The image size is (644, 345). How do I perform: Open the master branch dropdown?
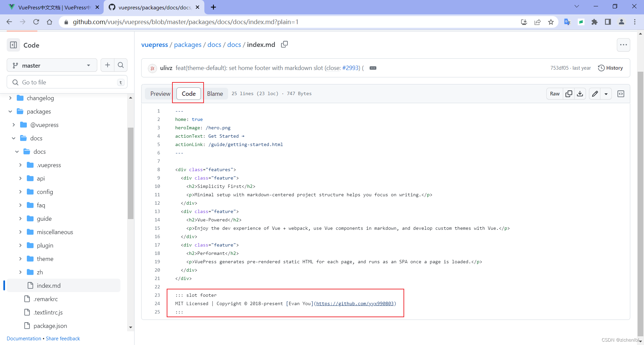[x=52, y=65]
